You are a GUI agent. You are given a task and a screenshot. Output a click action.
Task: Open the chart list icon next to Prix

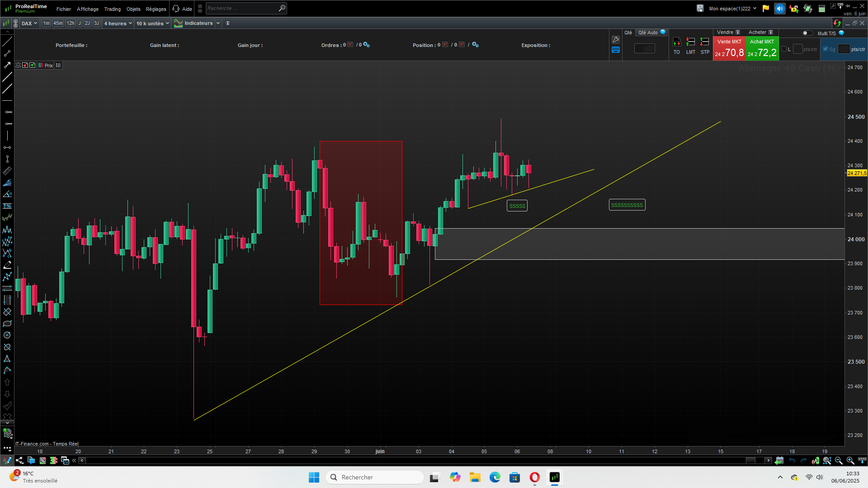(x=58, y=66)
